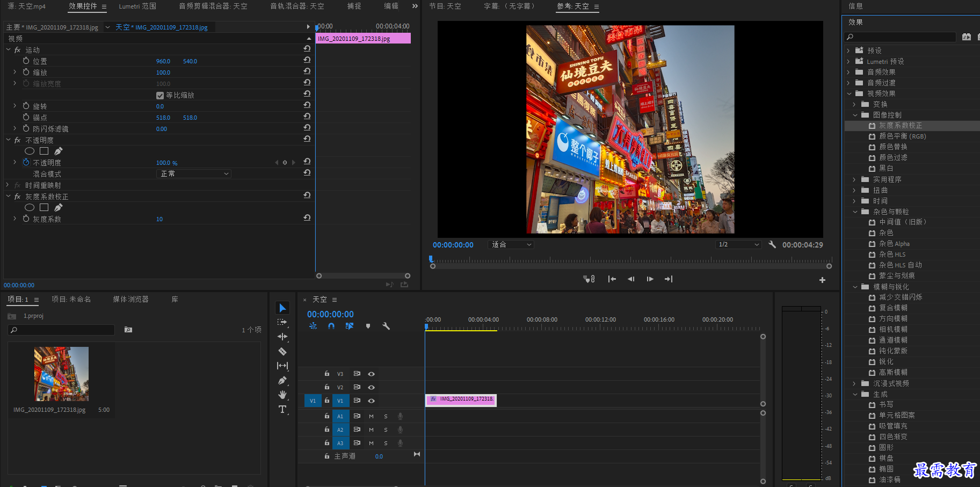Select IMG_20201109_172318.jpg thumbnail in project
The width and height of the screenshot is (980, 487).
[x=62, y=374]
